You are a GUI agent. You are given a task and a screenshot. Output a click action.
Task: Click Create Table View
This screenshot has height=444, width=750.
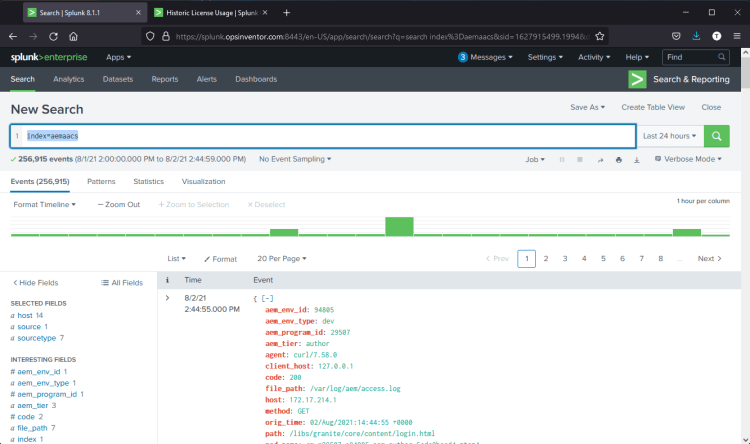tap(653, 107)
